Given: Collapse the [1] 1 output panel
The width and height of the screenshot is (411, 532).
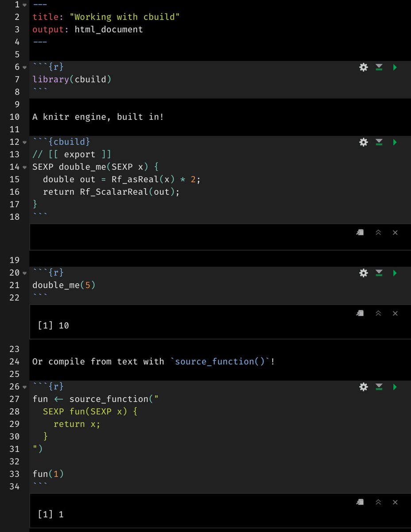Looking at the screenshot, I should (378, 502).
